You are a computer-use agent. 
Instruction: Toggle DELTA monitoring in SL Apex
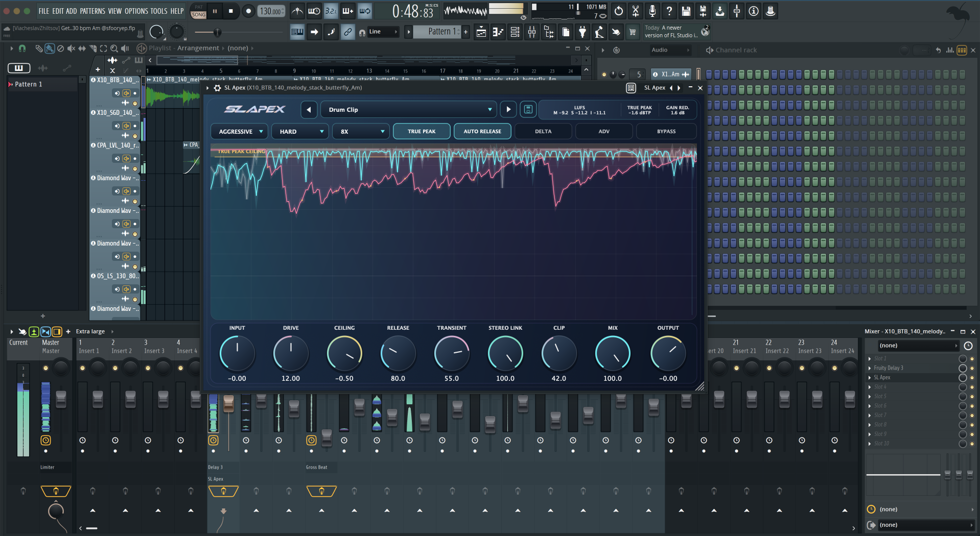[x=543, y=131]
